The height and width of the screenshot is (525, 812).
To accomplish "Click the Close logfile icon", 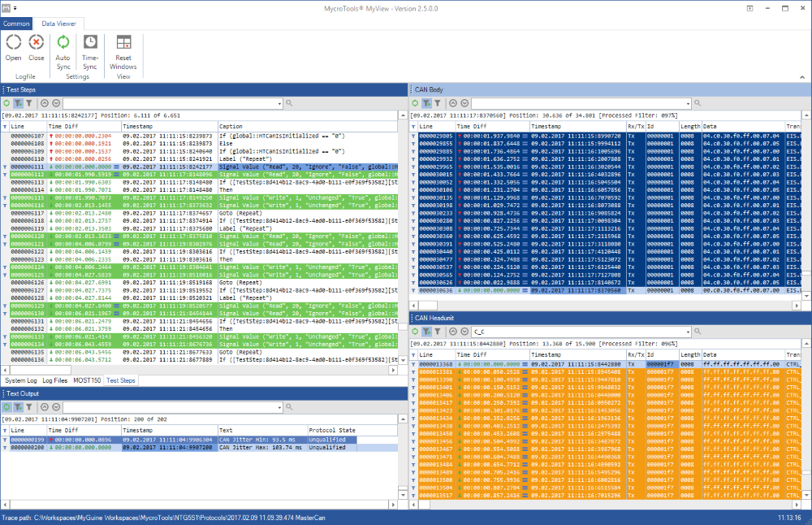I will 37,42.
